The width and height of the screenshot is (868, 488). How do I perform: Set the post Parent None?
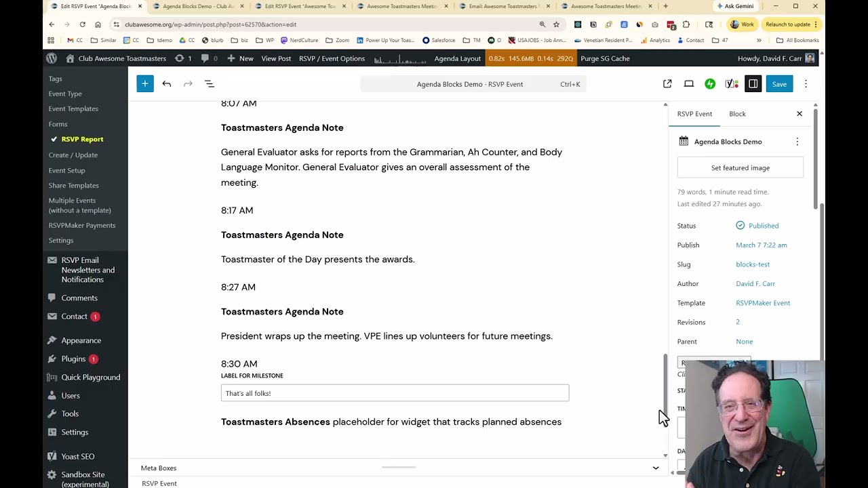(x=744, y=342)
